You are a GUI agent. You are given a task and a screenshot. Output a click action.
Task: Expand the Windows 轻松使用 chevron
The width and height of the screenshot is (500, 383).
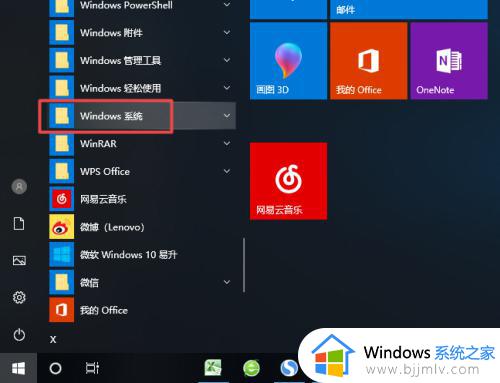tap(227, 88)
